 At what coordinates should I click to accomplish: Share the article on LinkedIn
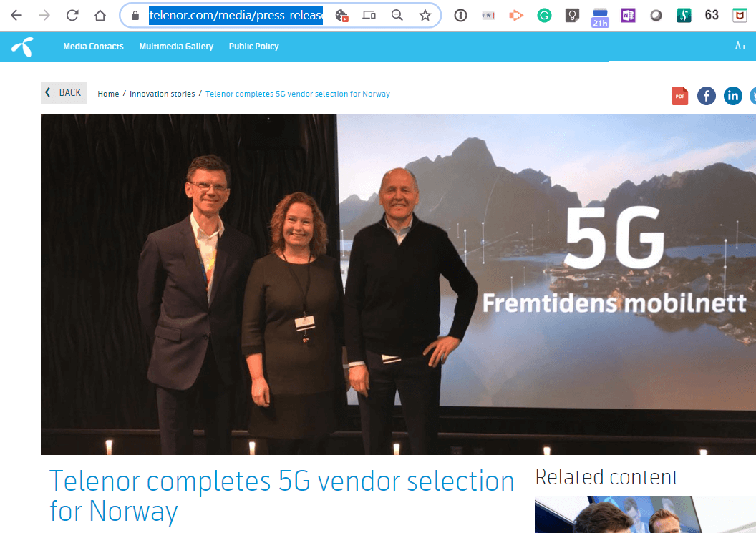pyautogui.click(x=732, y=95)
